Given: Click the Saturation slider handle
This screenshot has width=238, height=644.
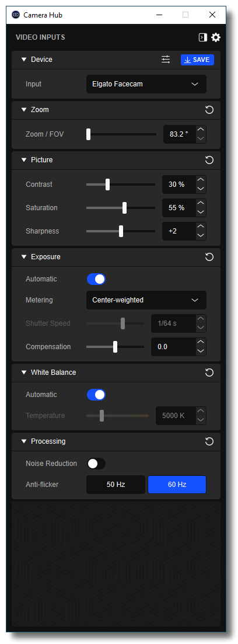Looking at the screenshot, I should click(125, 208).
